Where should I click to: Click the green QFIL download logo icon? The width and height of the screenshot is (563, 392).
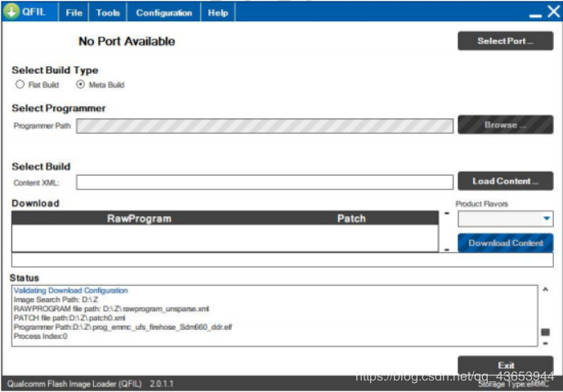[x=11, y=12]
